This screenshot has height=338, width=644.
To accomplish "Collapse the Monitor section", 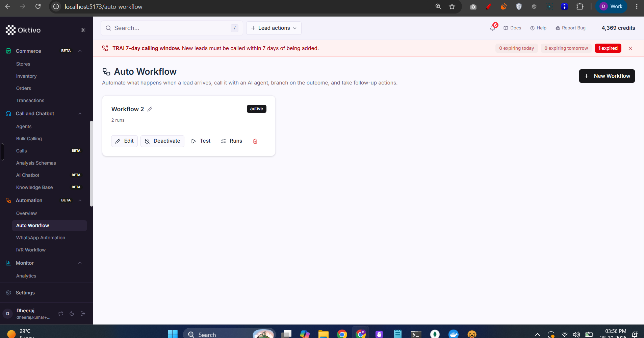I will pyautogui.click(x=80, y=263).
